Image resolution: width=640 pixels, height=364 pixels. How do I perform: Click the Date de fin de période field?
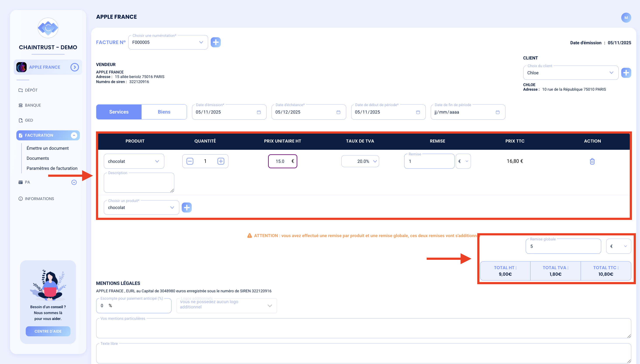pos(468,112)
